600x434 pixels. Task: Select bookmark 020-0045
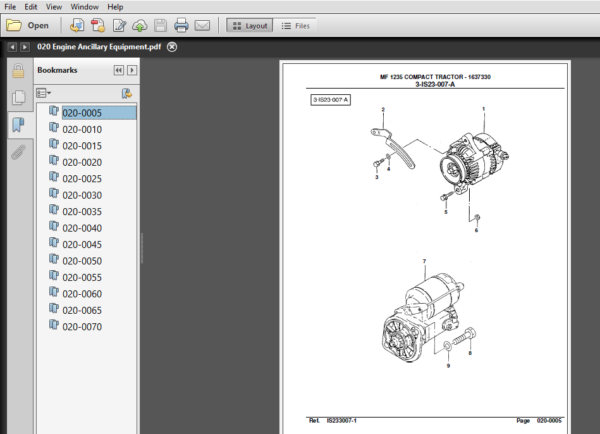pyautogui.click(x=82, y=245)
